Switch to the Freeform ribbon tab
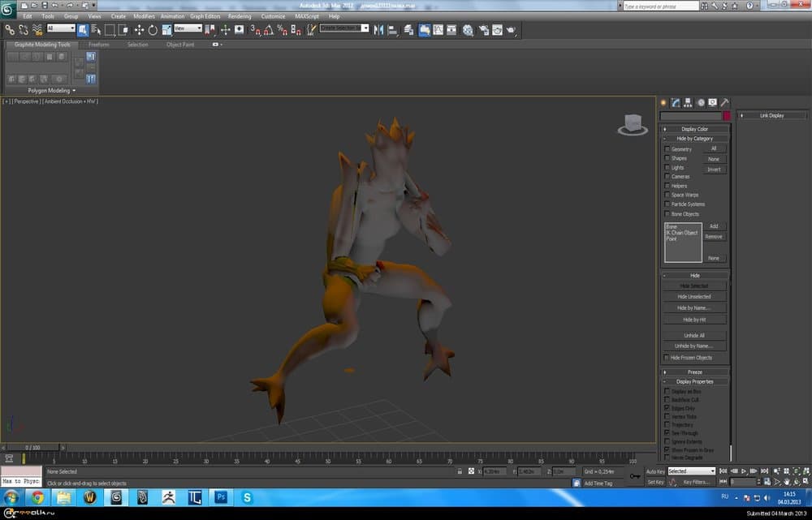This screenshot has height=520, width=812. [x=98, y=45]
